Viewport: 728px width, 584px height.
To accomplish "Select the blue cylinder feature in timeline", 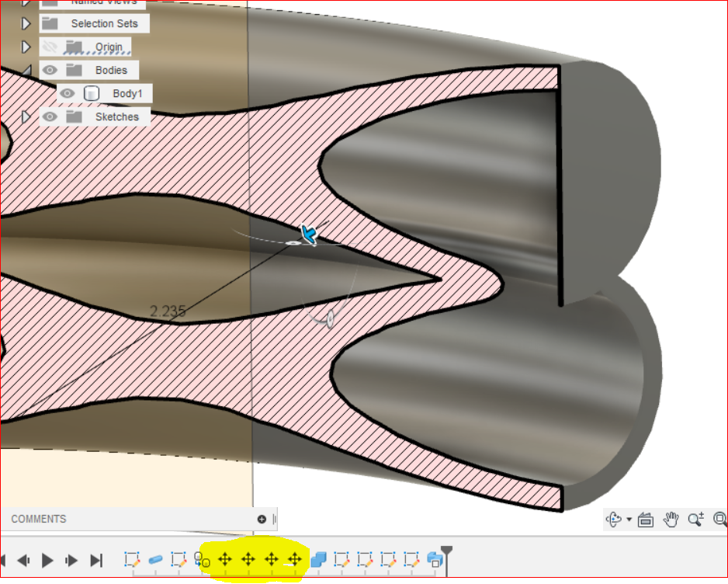I will click(x=155, y=560).
